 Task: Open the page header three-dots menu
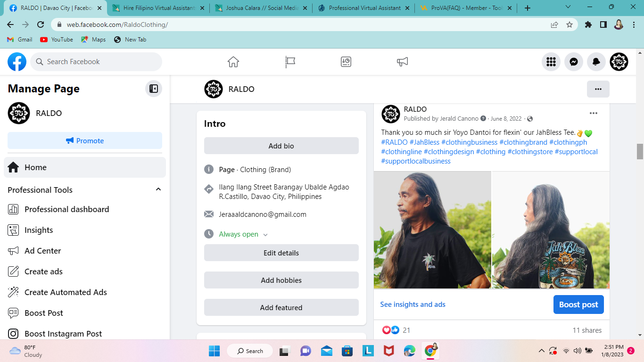click(x=598, y=89)
